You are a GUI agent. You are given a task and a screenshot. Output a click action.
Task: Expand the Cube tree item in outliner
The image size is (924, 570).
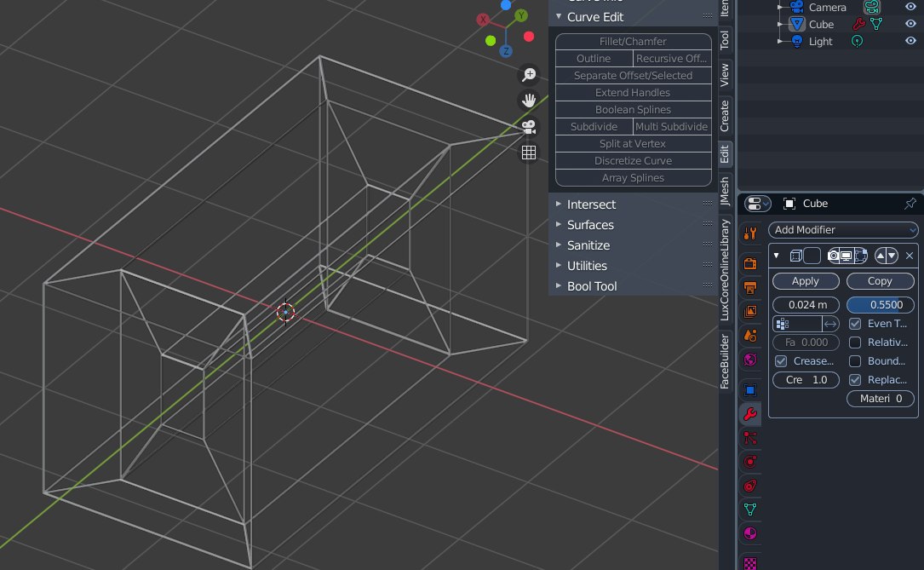[779, 24]
